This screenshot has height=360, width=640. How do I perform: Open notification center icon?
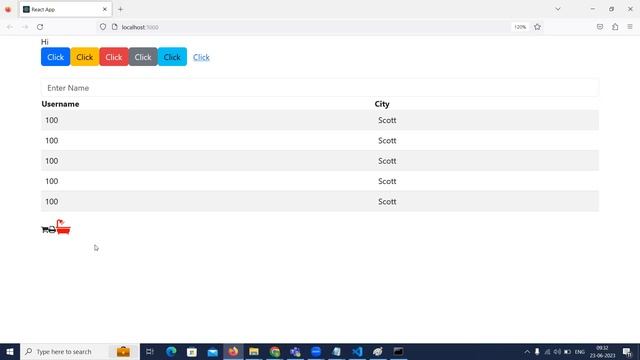tap(627, 351)
